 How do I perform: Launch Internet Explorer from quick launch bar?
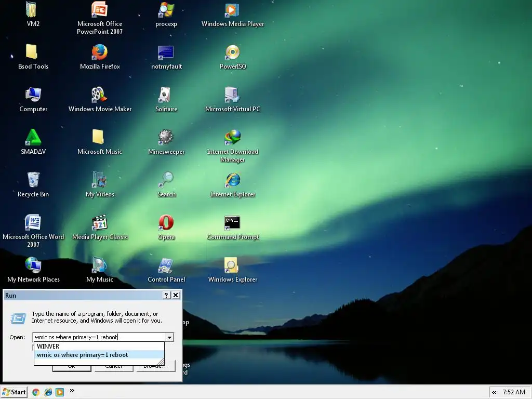click(x=48, y=392)
